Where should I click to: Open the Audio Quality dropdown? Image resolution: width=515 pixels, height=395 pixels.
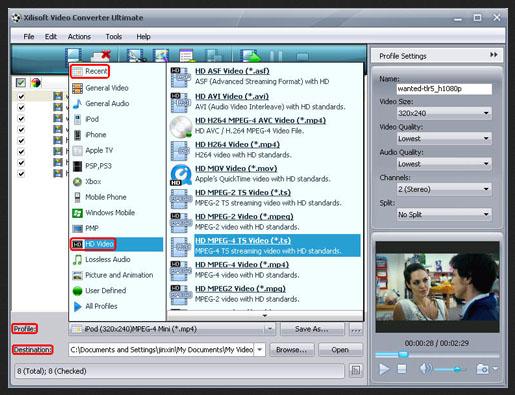coord(444,164)
